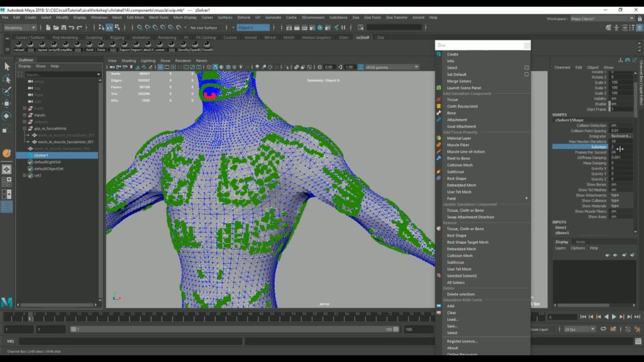Click the Outliner horizontal scrollbar
Screen dimensions: 644x362
[57, 305]
